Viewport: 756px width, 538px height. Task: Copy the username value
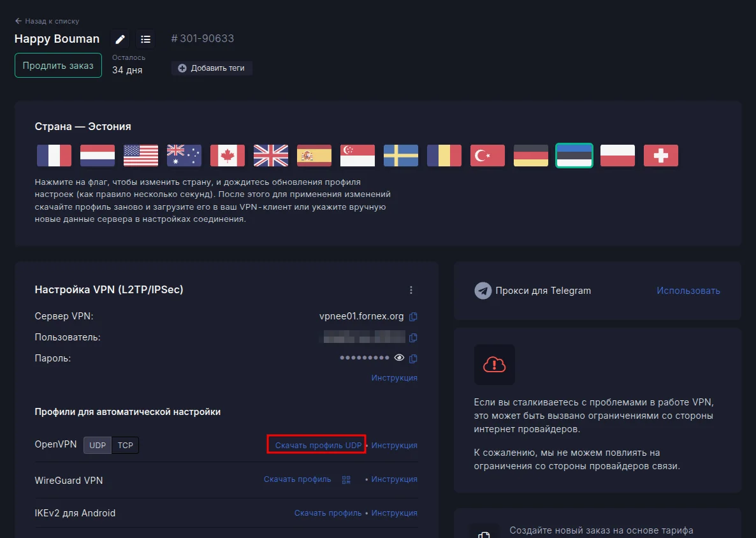pos(413,337)
